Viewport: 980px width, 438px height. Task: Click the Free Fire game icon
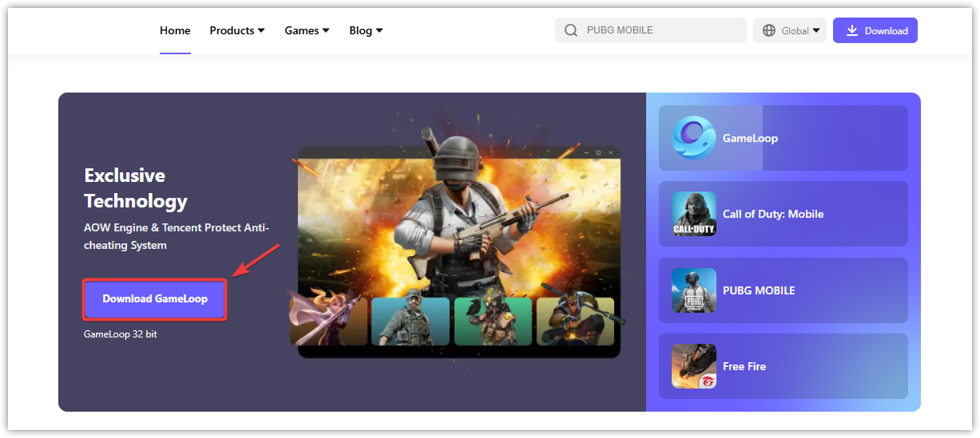pyautogui.click(x=694, y=366)
